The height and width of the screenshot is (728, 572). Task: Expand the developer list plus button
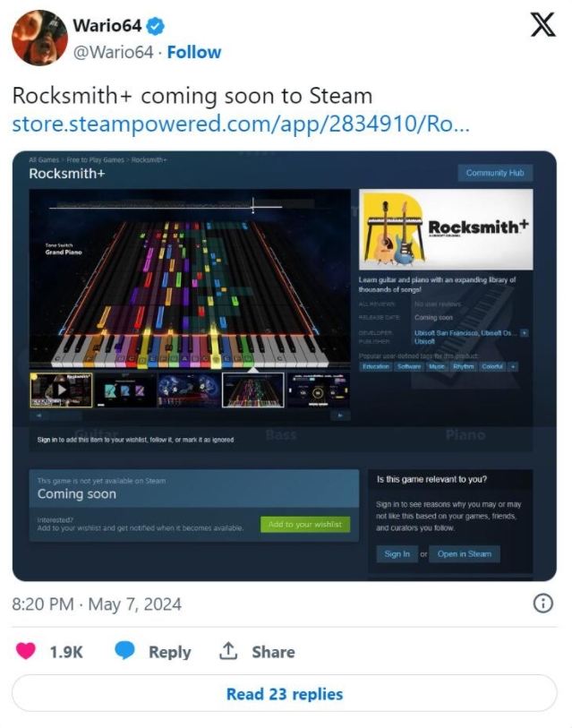525,333
